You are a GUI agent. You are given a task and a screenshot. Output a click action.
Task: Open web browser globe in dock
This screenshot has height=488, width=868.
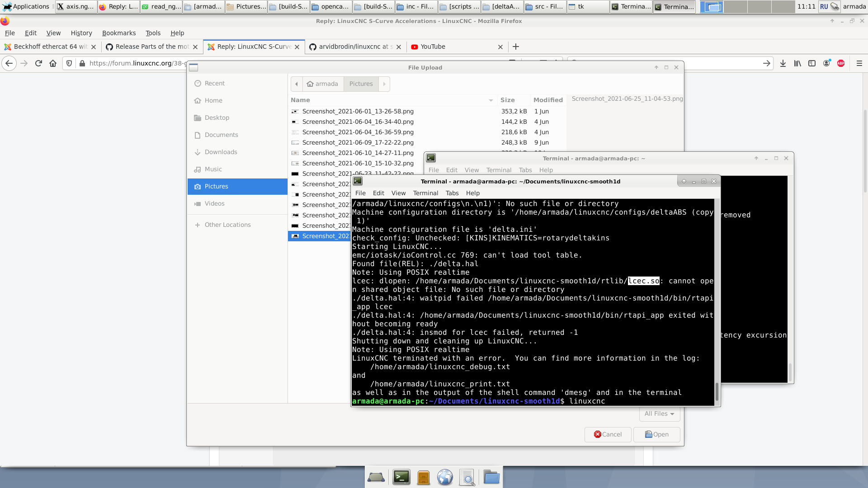pyautogui.click(x=445, y=477)
